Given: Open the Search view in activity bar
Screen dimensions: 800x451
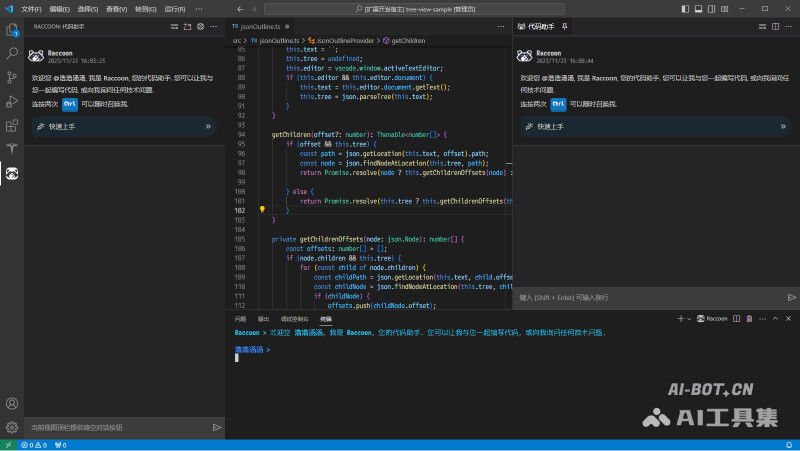Looking at the screenshot, I should pyautogui.click(x=12, y=54).
